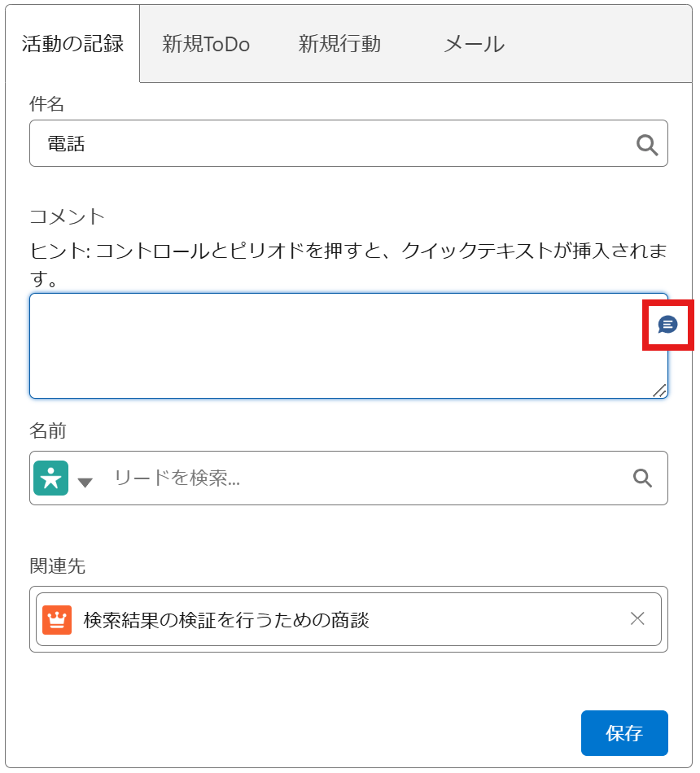Click the search icon in 名前 field
Image resolution: width=700 pixels, height=773 pixels.
(x=642, y=478)
